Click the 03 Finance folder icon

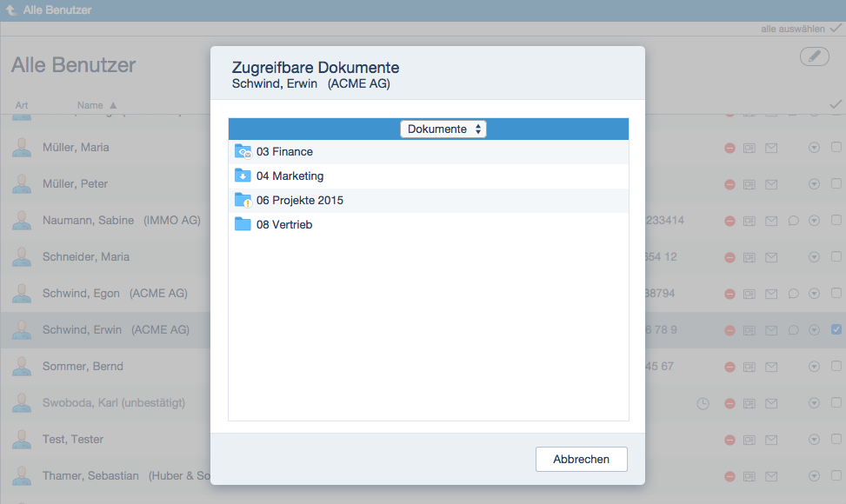tap(243, 152)
